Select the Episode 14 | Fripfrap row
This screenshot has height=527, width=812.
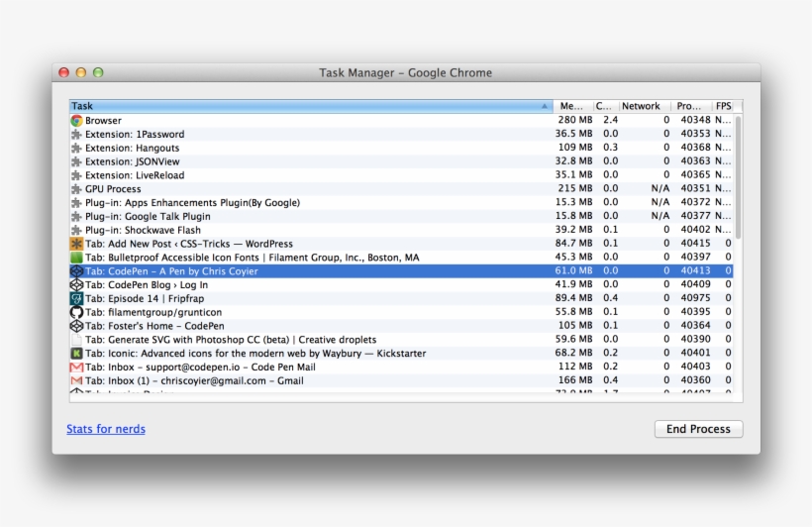coord(401,298)
